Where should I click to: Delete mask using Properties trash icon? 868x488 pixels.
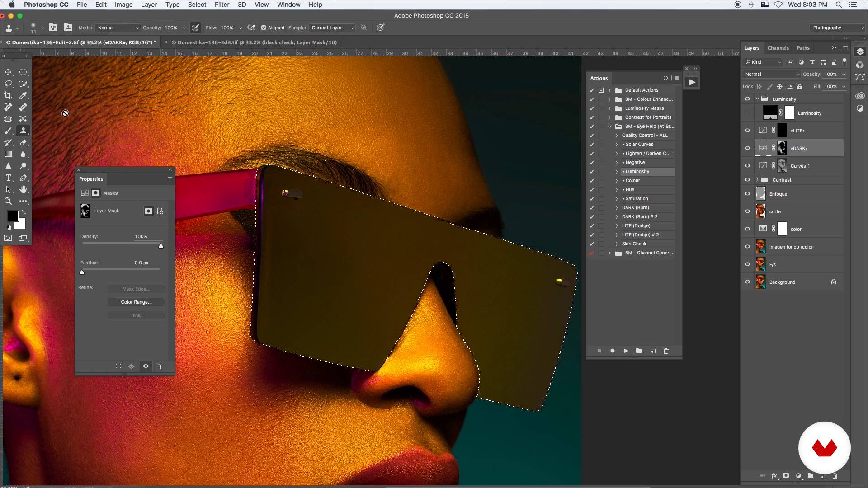coord(159,366)
